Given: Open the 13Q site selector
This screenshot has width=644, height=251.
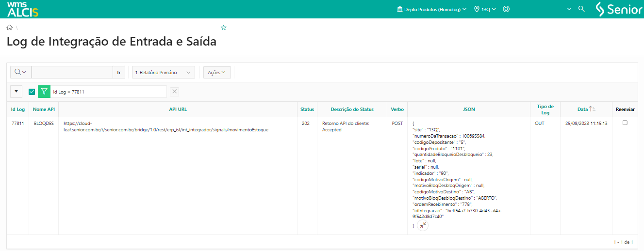Looking at the screenshot, I should pos(485,9).
